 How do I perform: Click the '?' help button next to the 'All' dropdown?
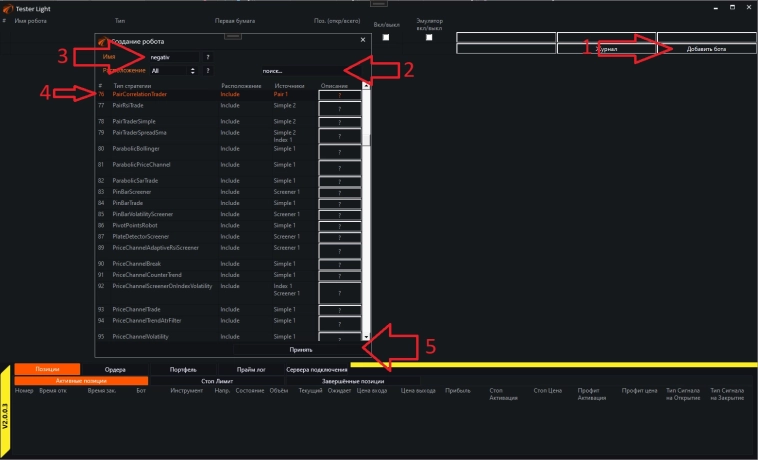[x=208, y=71]
